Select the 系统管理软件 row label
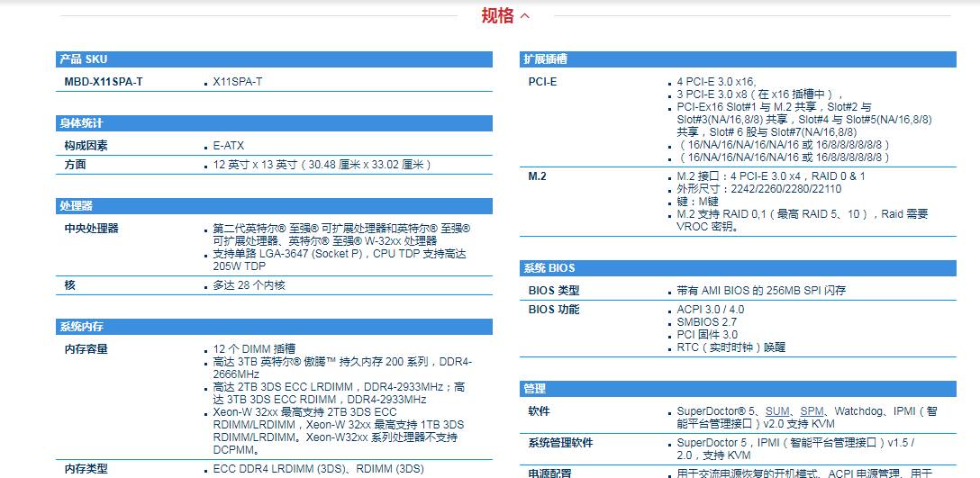This screenshot has height=478, width=980. point(560,443)
